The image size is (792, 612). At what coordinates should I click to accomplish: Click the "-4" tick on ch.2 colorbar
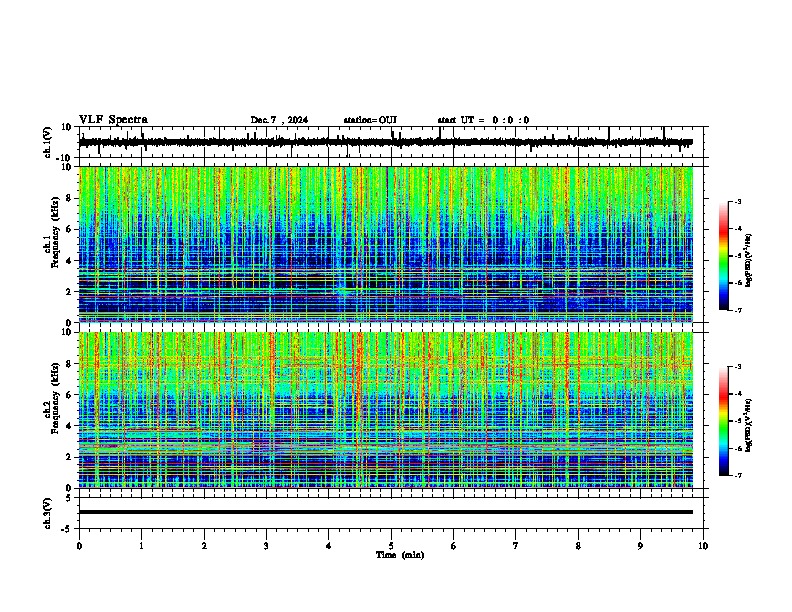[x=738, y=394]
